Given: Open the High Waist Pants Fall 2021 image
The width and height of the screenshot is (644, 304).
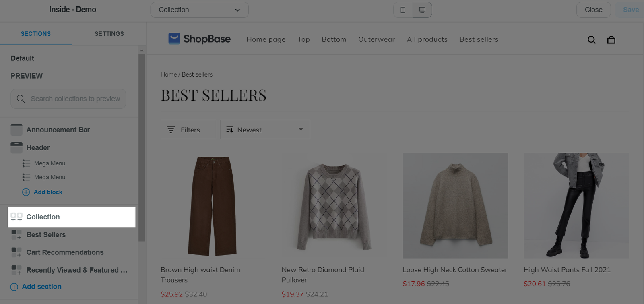Looking at the screenshot, I should [576, 206].
